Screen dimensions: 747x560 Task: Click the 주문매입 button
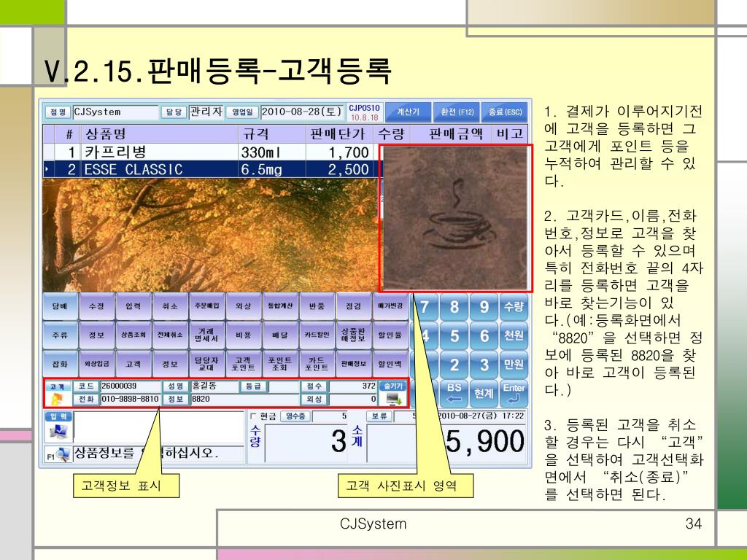pyautogui.click(x=206, y=306)
